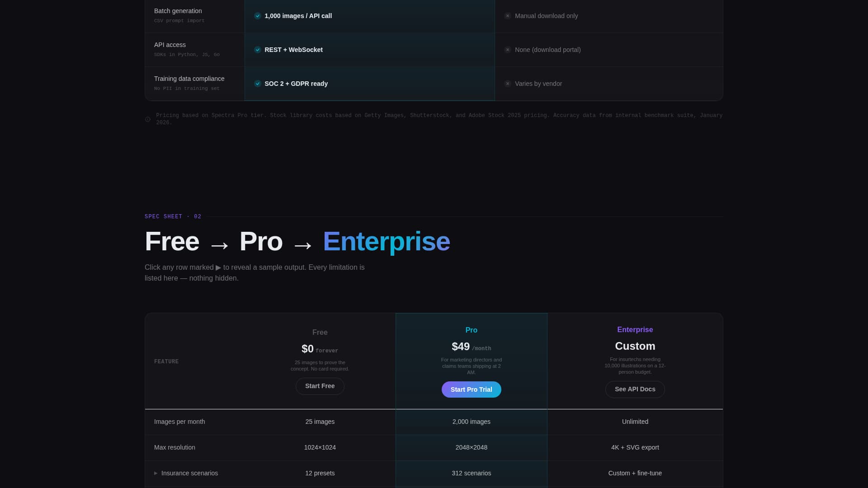Click the "4K + SVG export" cell under Enterprise
The height and width of the screenshot is (488, 868).
tap(635, 447)
